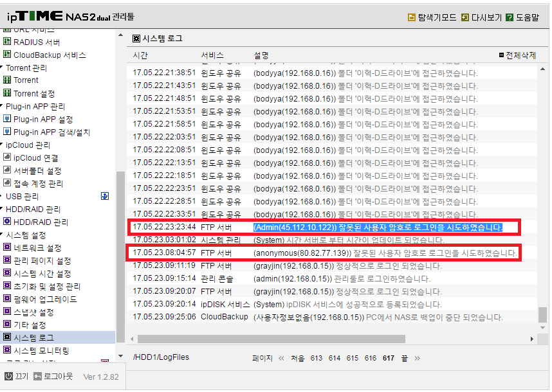Viewport: 552px width, 392px height.
Task: Click the 다시보기 refresh icon
Action: [465, 17]
